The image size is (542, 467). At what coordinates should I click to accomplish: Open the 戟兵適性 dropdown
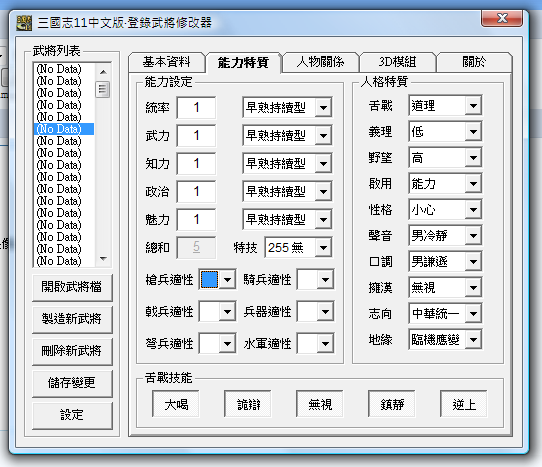coord(217,312)
